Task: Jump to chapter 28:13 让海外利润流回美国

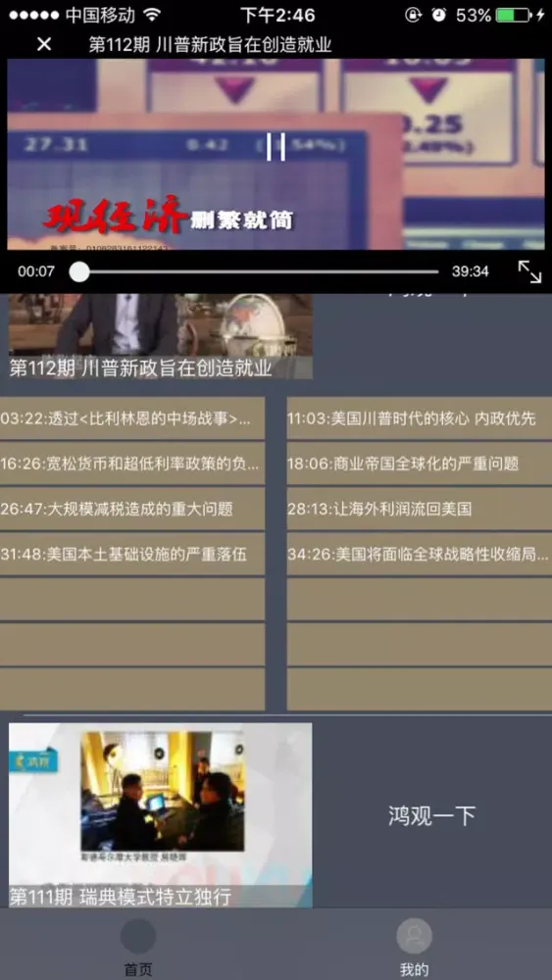Action: click(420, 509)
